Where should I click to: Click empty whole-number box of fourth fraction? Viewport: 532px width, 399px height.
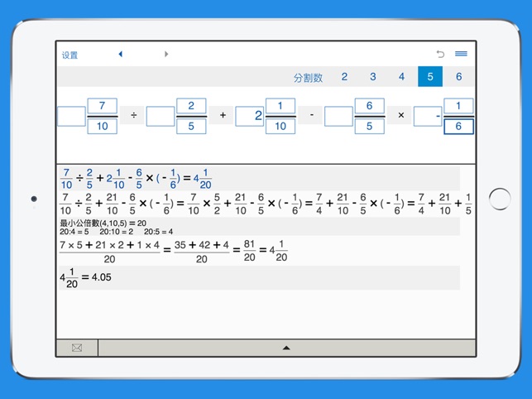(338, 116)
